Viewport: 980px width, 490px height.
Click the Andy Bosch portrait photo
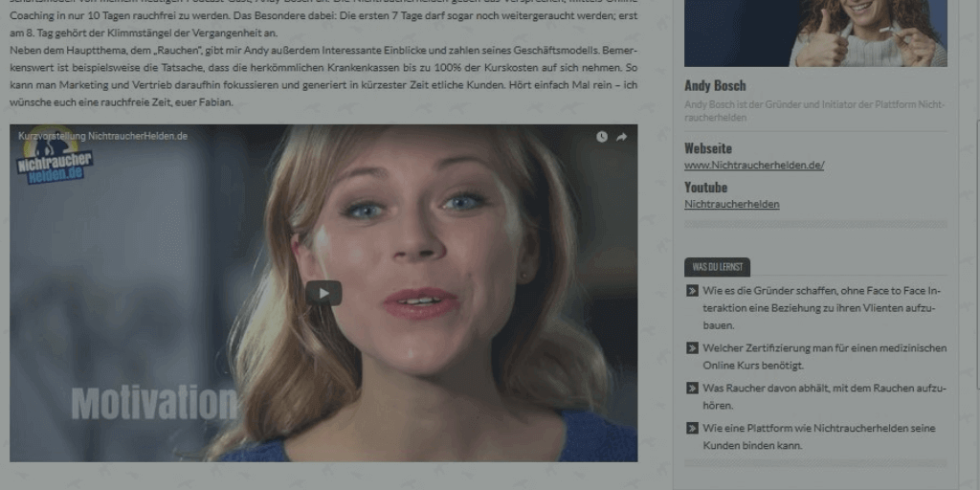pos(815,33)
